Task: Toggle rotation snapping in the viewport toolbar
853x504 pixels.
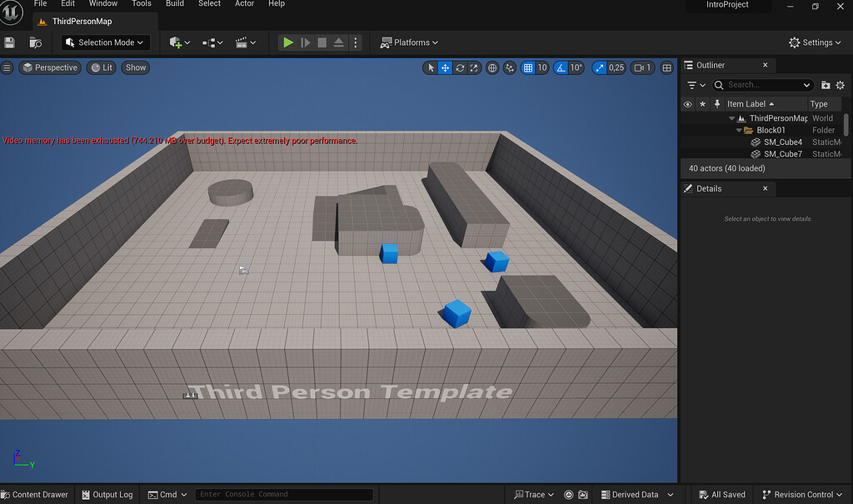Action: pyautogui.click(x=561, y=68)
